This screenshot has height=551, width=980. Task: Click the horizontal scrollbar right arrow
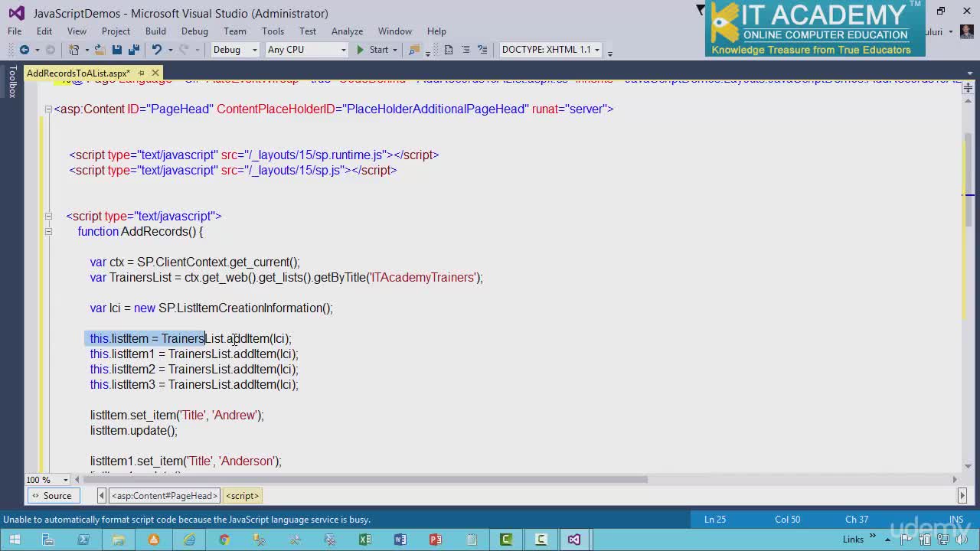pos(955,480)
